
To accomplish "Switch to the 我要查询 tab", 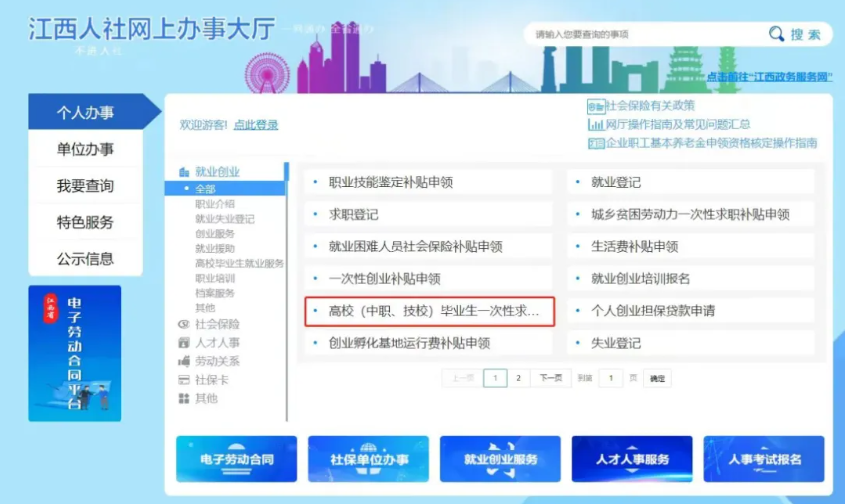I will point(85,186).
